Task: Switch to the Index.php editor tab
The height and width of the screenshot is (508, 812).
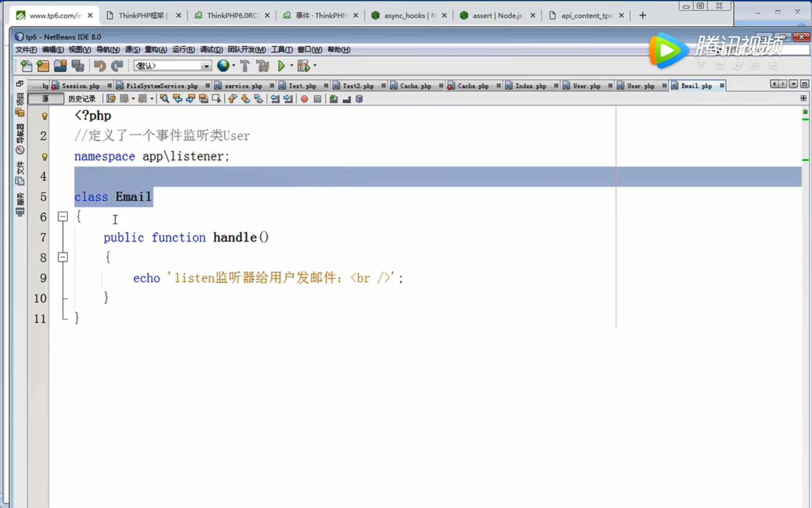Action: (x=531, y=86)
